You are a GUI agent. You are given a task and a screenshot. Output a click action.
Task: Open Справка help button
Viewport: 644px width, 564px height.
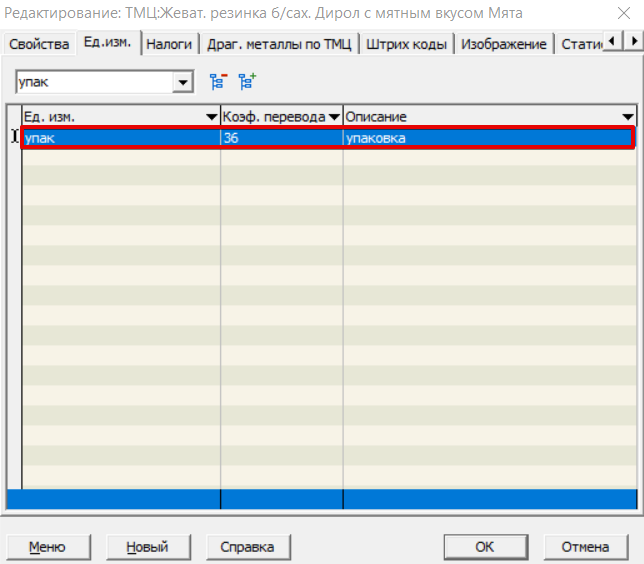(x=247, y=547)
